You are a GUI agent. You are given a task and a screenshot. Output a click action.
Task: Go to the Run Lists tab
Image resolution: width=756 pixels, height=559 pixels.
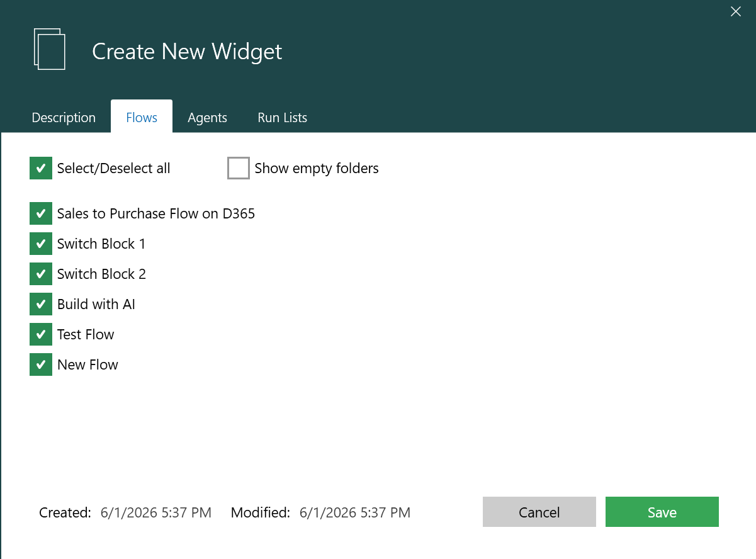point(283,117)
